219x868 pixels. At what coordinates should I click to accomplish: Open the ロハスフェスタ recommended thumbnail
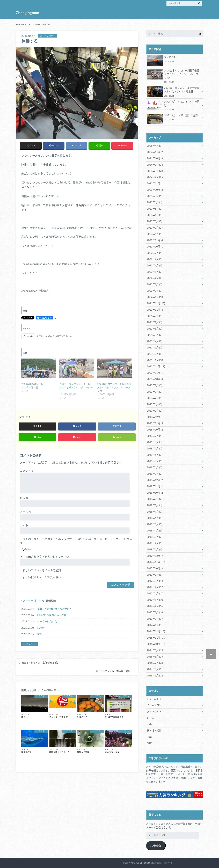pyautogui.click(x=118, y=738)
